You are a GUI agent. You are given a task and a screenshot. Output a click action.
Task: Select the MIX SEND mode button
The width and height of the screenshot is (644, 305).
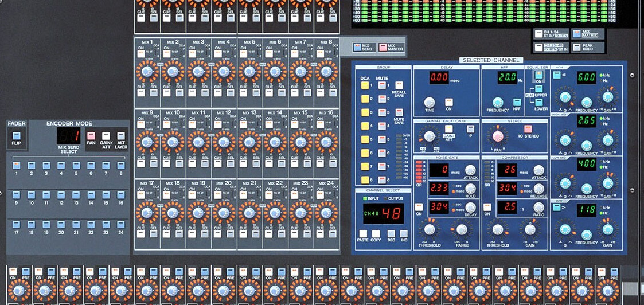[357, 47]
